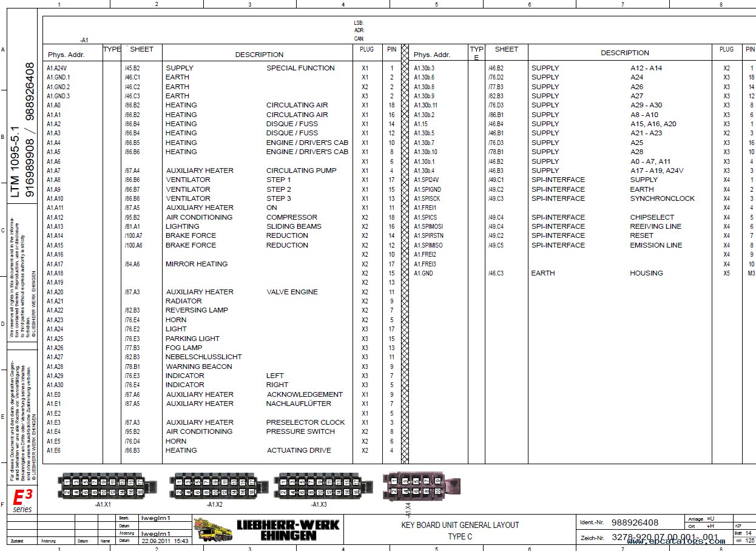The image size is (756, 551).
Task: Click the 'RESET' SPI-interface text
Action: pos(642,235)
